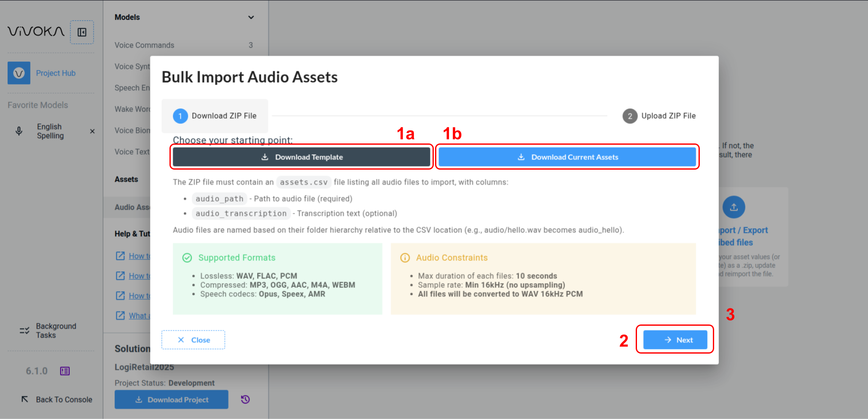Image resolution: width=868 pixels, height=419 pixels.
Task: Collapse the Models section chevron
Action: point(251,17)
